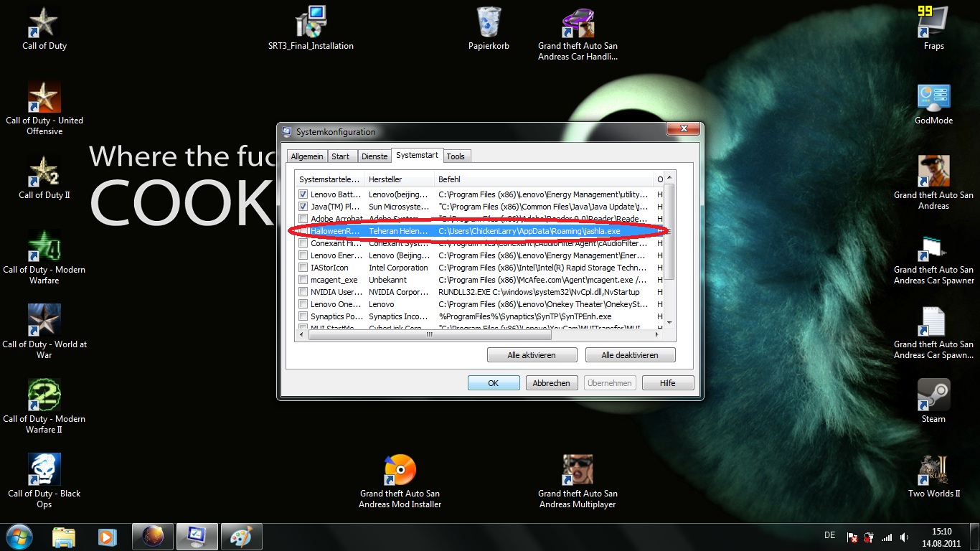Image resolution: width=980 pixels, height=551 pixels.
Task: Enable the Conexant Hi... startup item
Action: [x=303, y=243]
